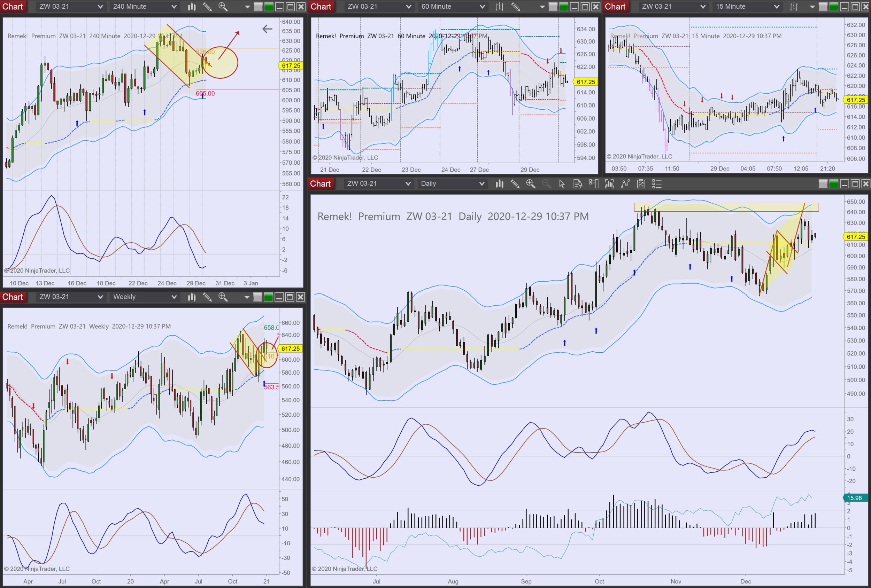Open Data Box icon in Daily chart
This screenshot has width=871, height=588.
(x=578, y=184)
